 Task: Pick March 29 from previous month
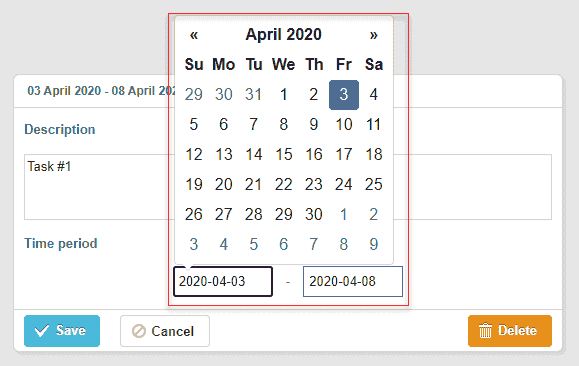pyautogui.click(x=193, y=95)
